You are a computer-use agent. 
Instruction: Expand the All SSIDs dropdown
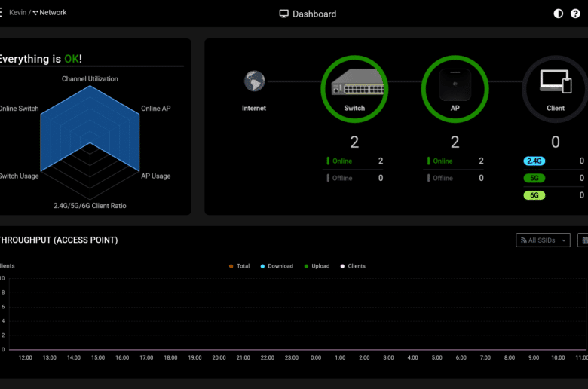pyautogui.click(x=543, y=240)
